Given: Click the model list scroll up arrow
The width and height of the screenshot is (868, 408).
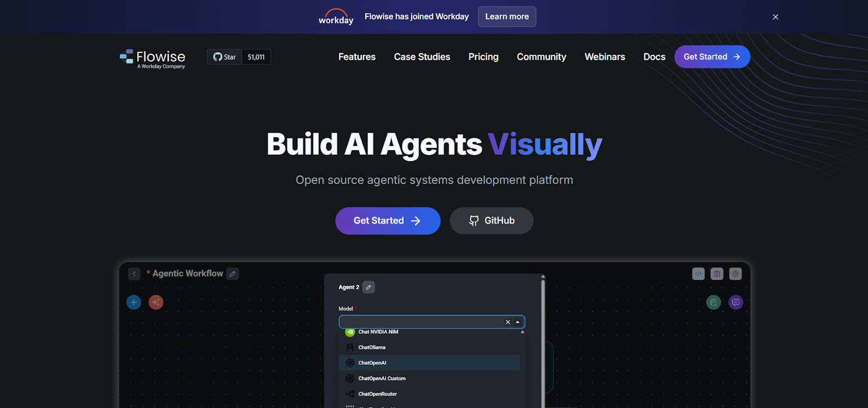Looking at the screenshot, I should 522,332.
